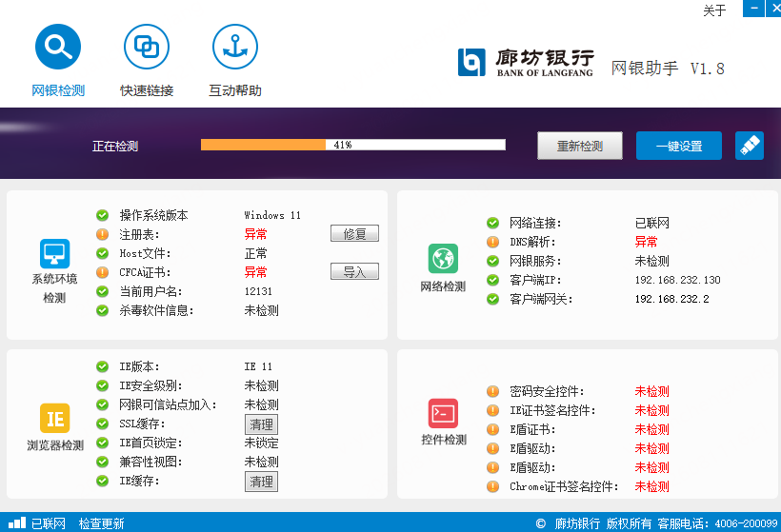The height and width of the screenshot is (532, 781).
Task: Click the 系统环境检测 monitor icon
Action: point(55,254)
